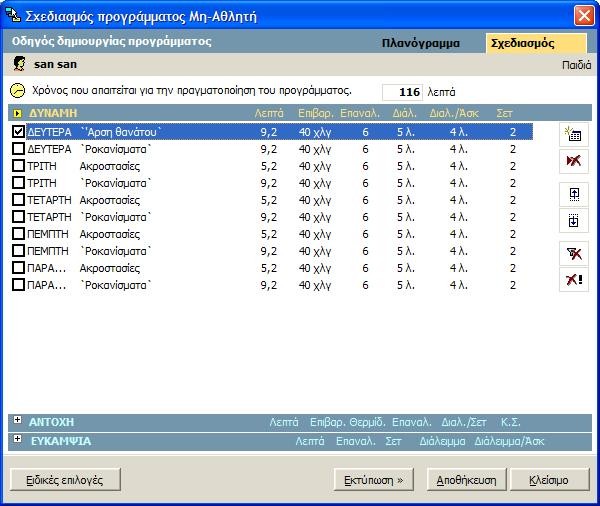Click the delete all red-X exclamation icon
Viewport: 600px width, 506px height.
click(x=573, y=279)
